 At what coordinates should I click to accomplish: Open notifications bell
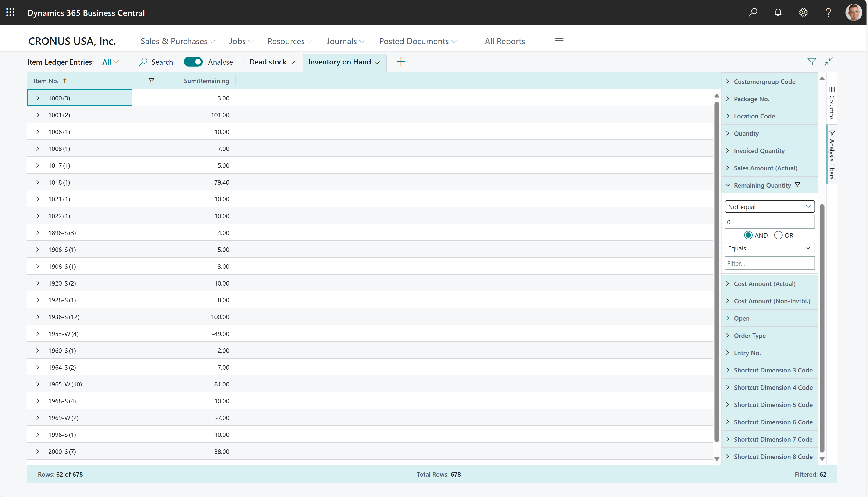tap(778, 12)
